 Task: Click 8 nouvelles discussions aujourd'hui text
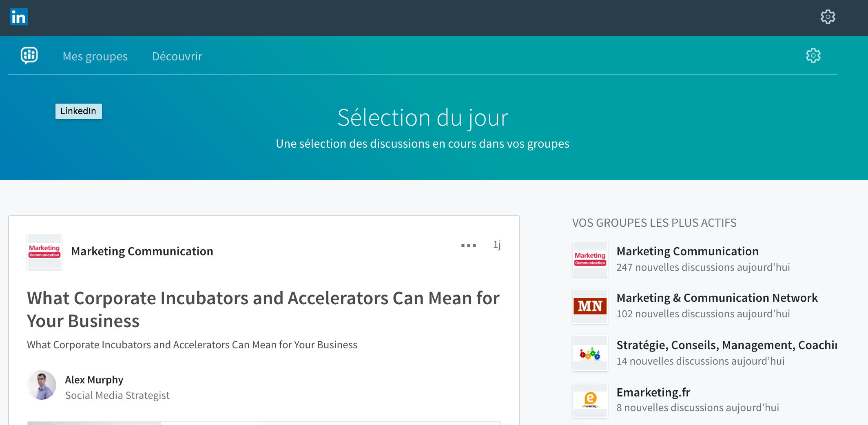tap(697, 407)
